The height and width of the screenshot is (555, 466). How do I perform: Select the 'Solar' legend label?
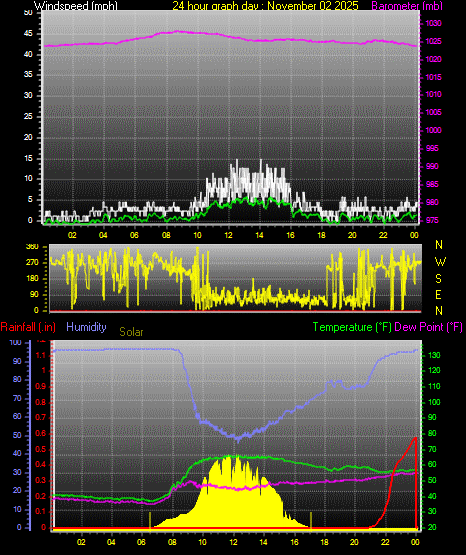point(131,332)
